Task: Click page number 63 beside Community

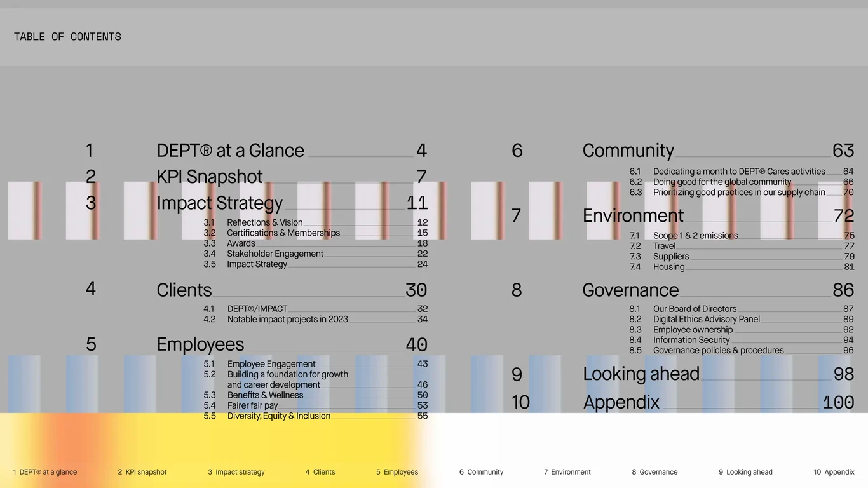Action: point(843,151)
